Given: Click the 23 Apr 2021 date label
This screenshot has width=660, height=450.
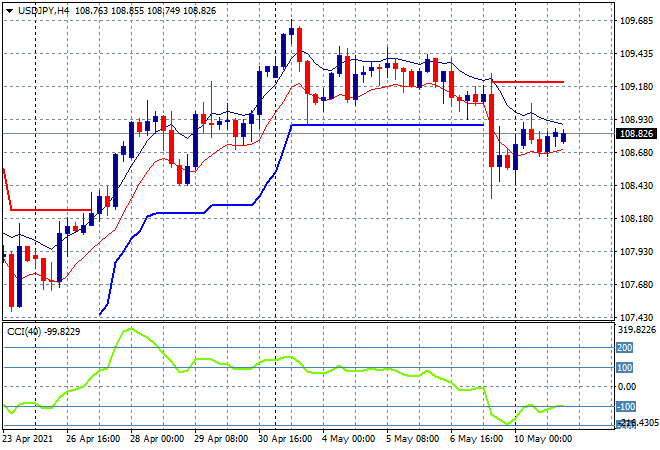Looking at the screenshot, I should tap(28, 439).
